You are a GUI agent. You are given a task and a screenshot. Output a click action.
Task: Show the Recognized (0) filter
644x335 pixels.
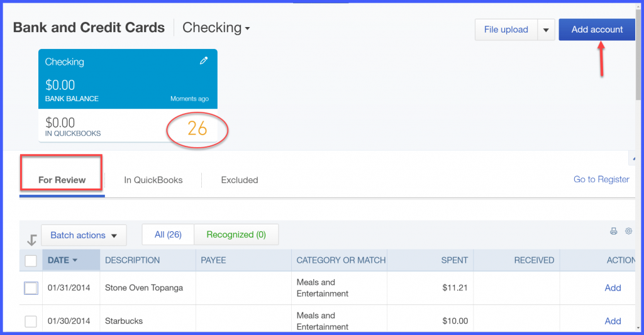tap(236, 234)
